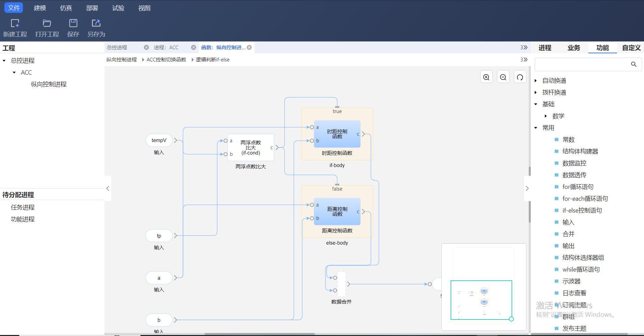Click 逻辑判断if-else breadcrumb
The image size is (644, 336).
pyautogui.click(x=213, y=60)
